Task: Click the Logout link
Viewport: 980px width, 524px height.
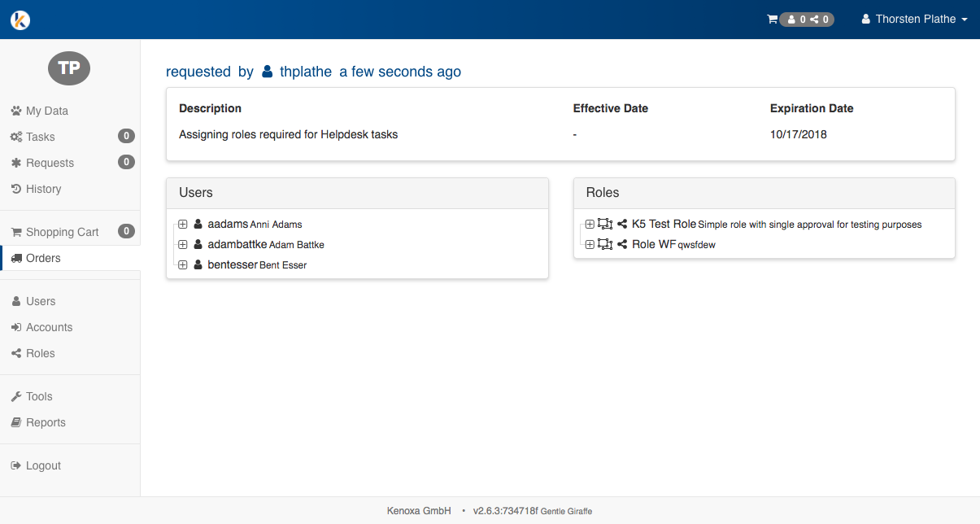Action: [x=43, y=465]
